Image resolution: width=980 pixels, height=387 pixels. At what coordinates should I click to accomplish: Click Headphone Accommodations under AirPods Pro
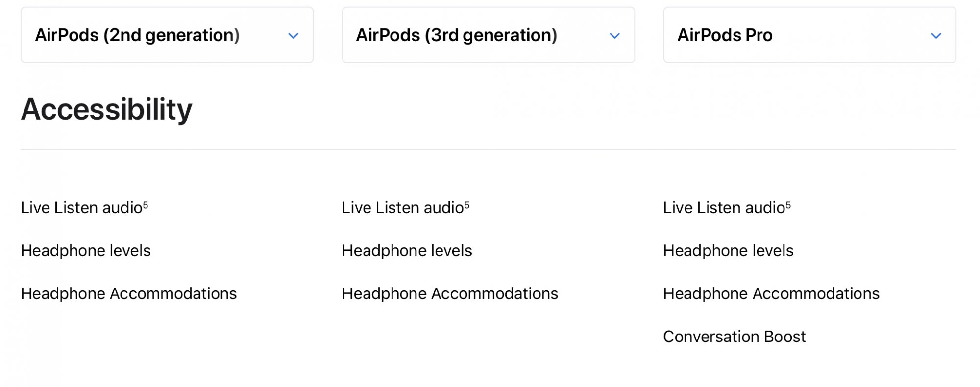click(772, 294)
